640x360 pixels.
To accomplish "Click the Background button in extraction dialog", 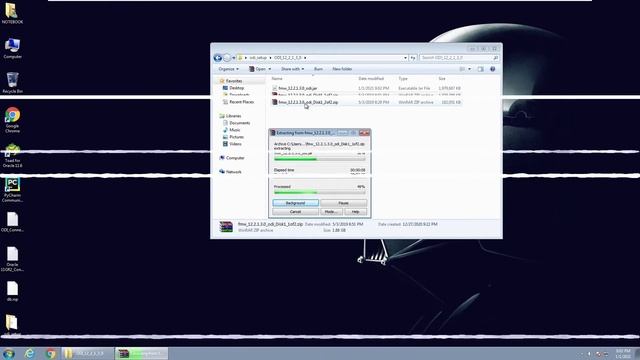I will 296,203.
